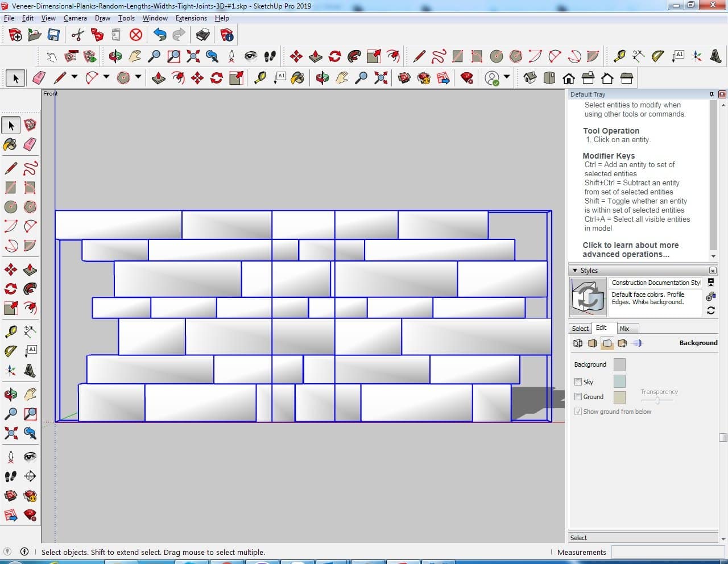Open the account sign-in dropdown arrow
The width and height of the screenshot is (728, 564).
point(506,77)
